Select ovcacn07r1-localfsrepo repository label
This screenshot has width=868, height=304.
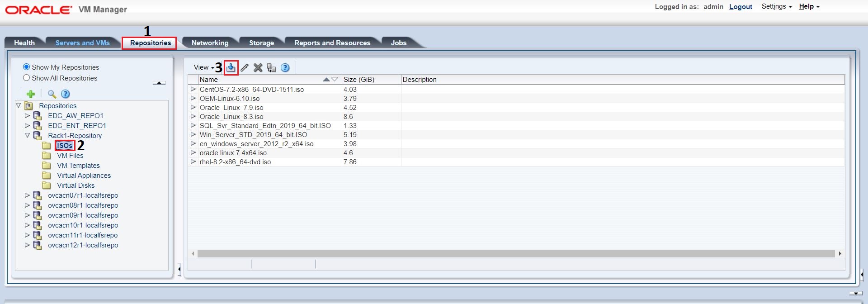coord(83,195)
